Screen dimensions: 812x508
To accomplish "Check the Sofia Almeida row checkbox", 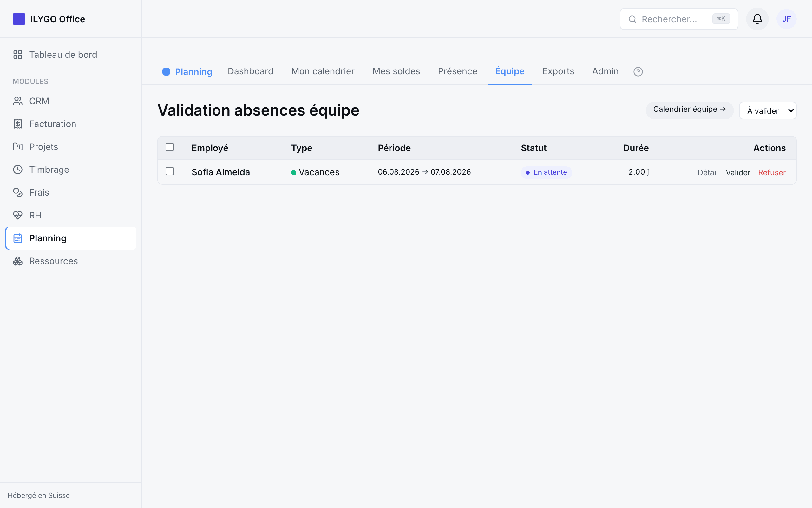I will pyautogui.click(x=170, y=171).
